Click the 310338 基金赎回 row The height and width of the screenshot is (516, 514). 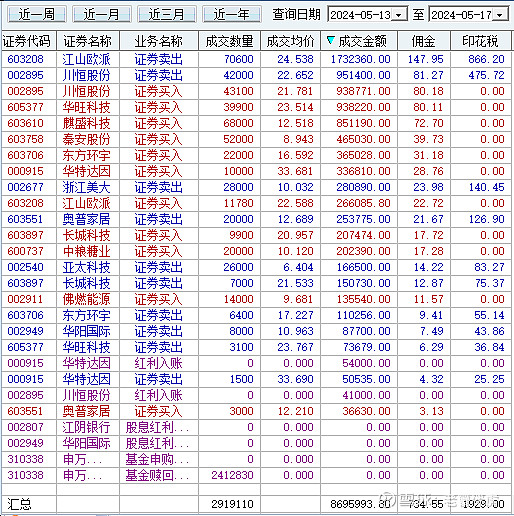(x=256, y=475)
